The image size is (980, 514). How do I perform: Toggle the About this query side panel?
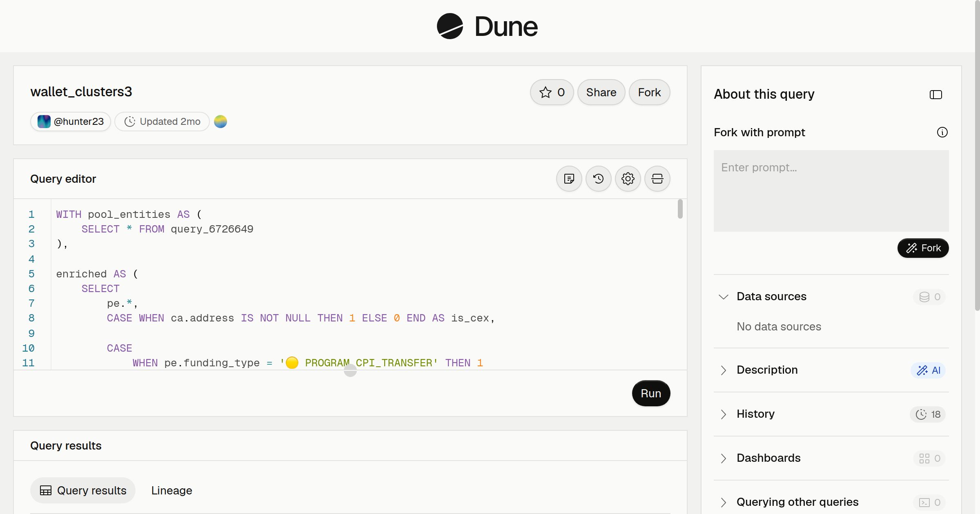pos(936,95)
